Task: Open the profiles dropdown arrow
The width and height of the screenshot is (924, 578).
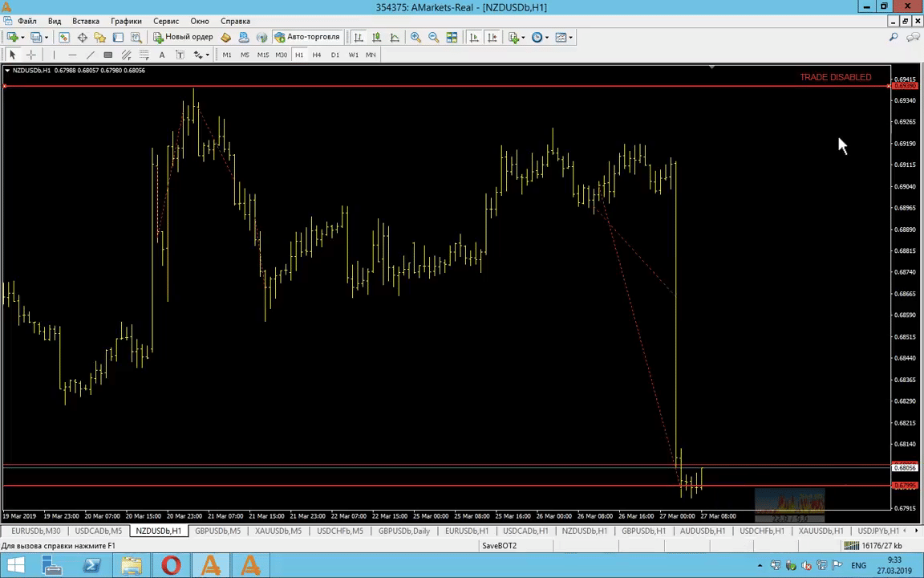Action: pos(46,38)
